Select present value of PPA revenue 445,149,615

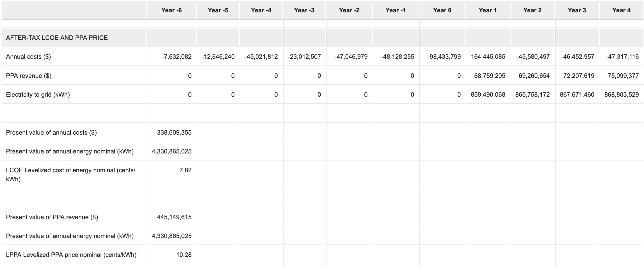pos(174,217)
